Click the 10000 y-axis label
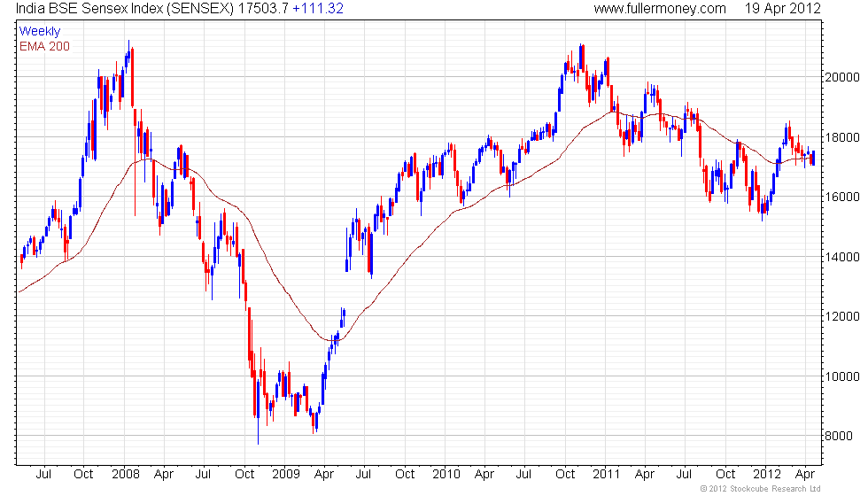 [x=842, y=376]
